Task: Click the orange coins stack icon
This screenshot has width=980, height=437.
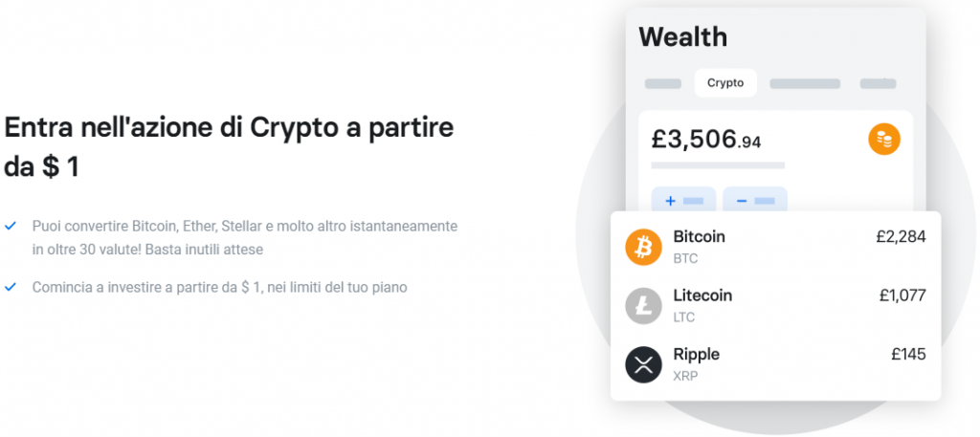Action: pyautogui.click(x=883, y=140)
